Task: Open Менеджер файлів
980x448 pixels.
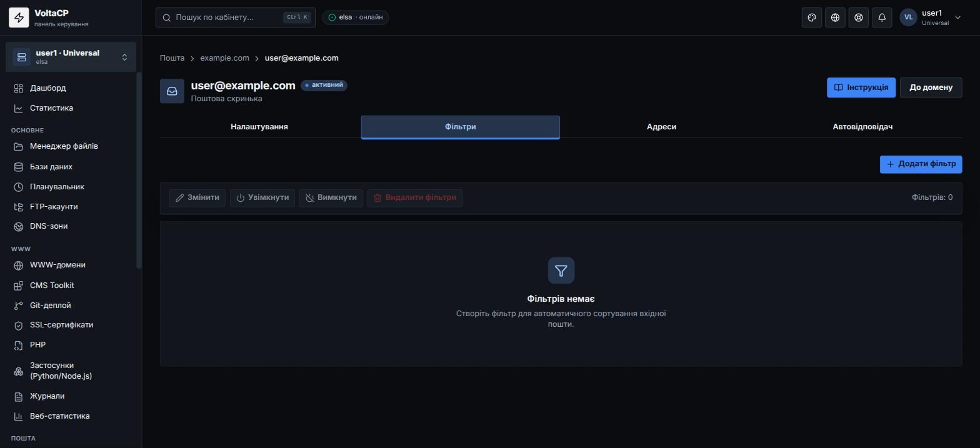Action: click(x=71, y=146)
